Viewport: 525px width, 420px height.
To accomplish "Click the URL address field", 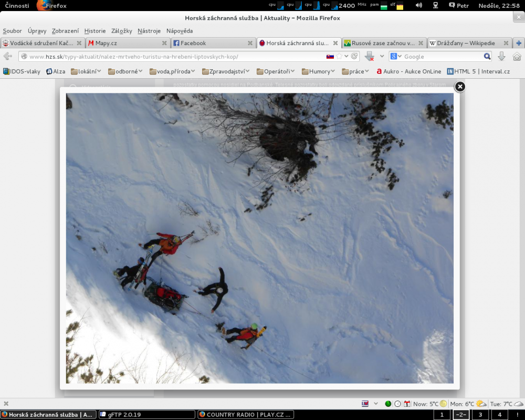I will click(x=173, y=57).
